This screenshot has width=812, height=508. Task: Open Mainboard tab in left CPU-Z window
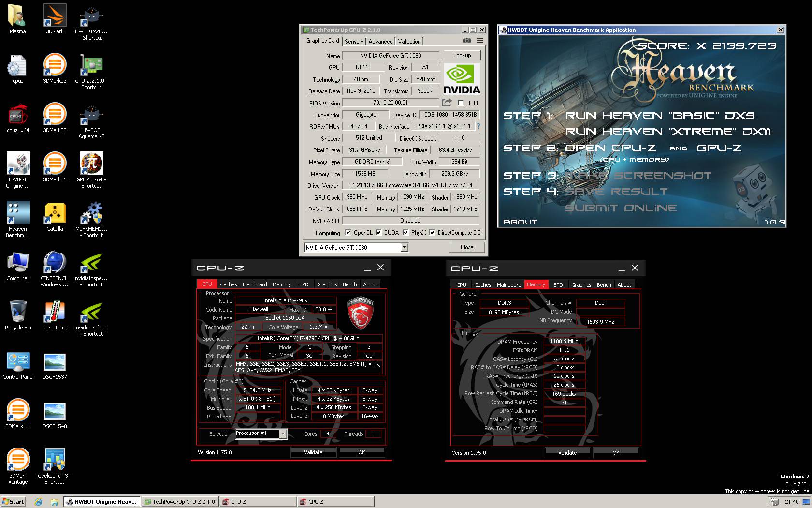tap(255, 284)
